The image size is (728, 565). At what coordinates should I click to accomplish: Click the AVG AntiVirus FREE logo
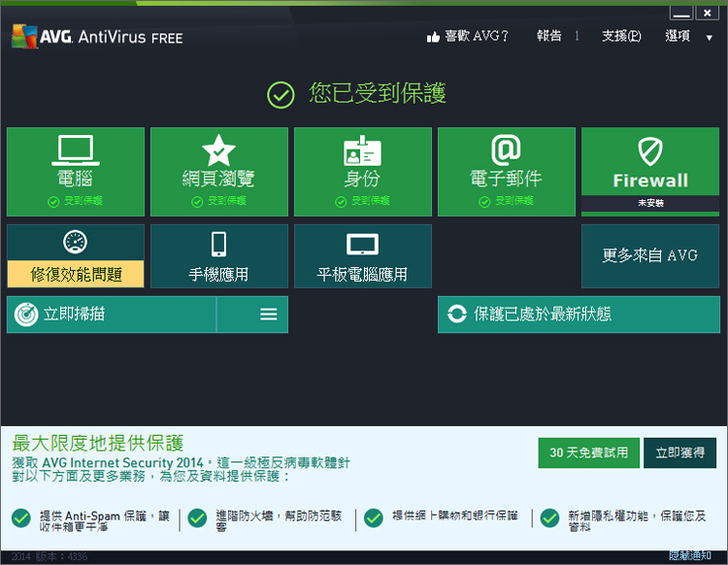(x=97, y=36)
